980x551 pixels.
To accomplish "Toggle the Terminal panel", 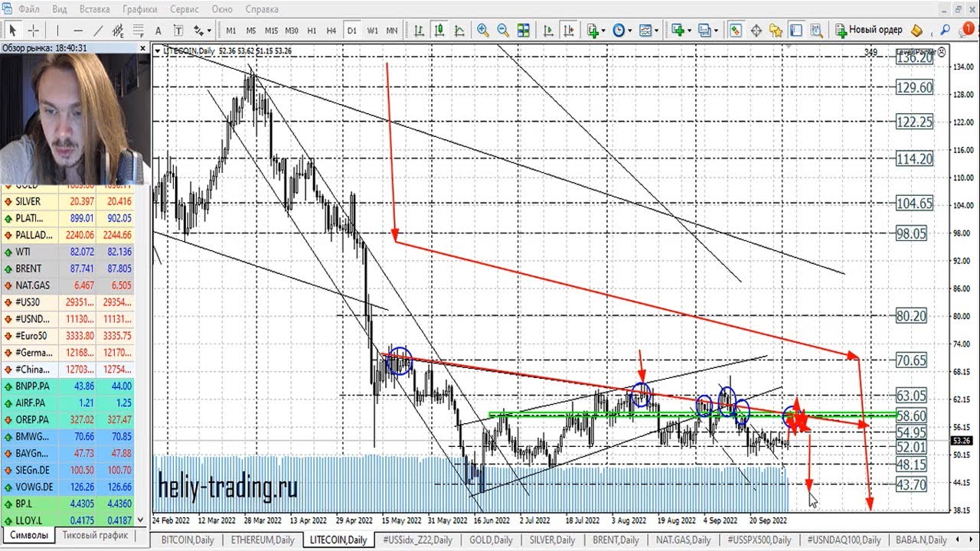I will click(796, 31).
